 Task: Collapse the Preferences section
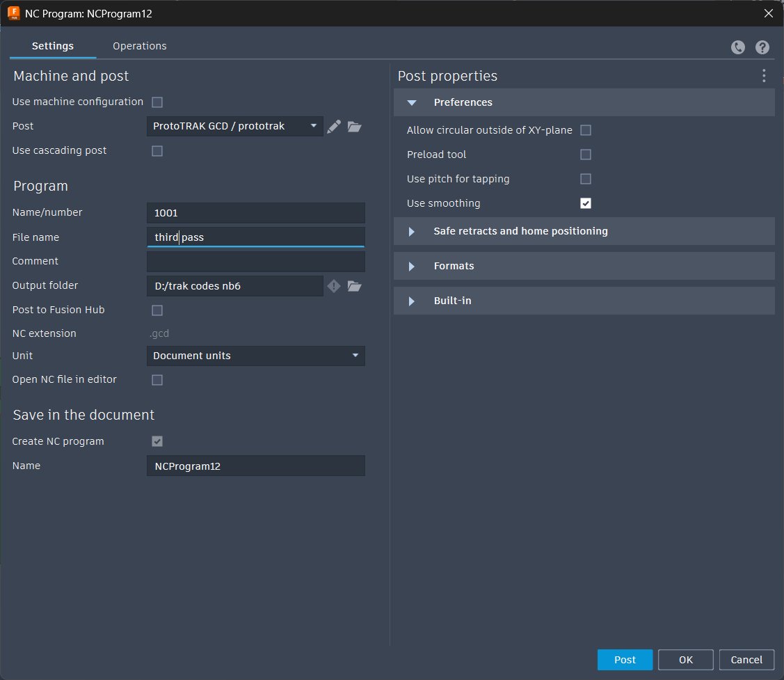point(584,102)
